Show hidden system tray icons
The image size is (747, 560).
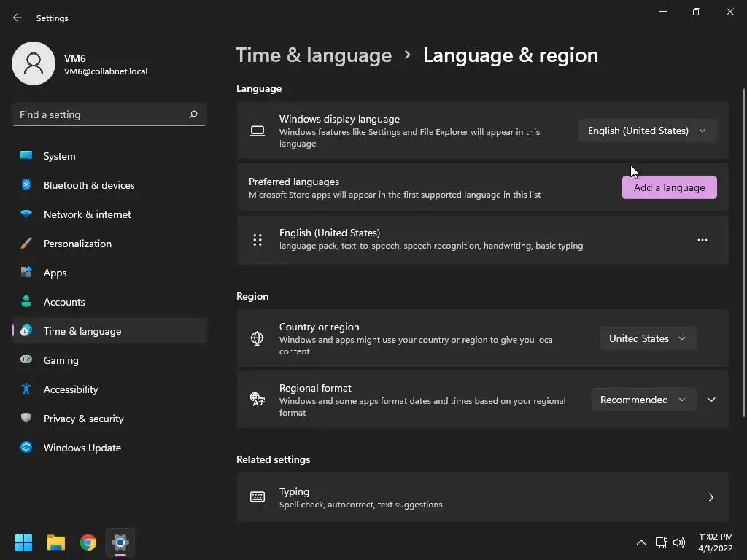click(x=640, y=542)
